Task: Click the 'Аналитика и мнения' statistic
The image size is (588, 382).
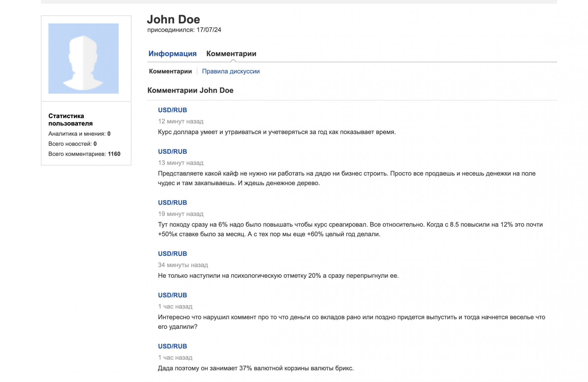Action: click(x=79, y=134)
